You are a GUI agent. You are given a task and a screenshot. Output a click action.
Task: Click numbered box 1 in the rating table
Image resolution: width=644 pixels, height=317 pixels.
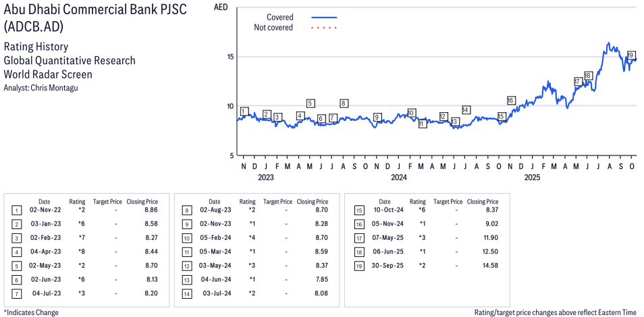(17, 210)
